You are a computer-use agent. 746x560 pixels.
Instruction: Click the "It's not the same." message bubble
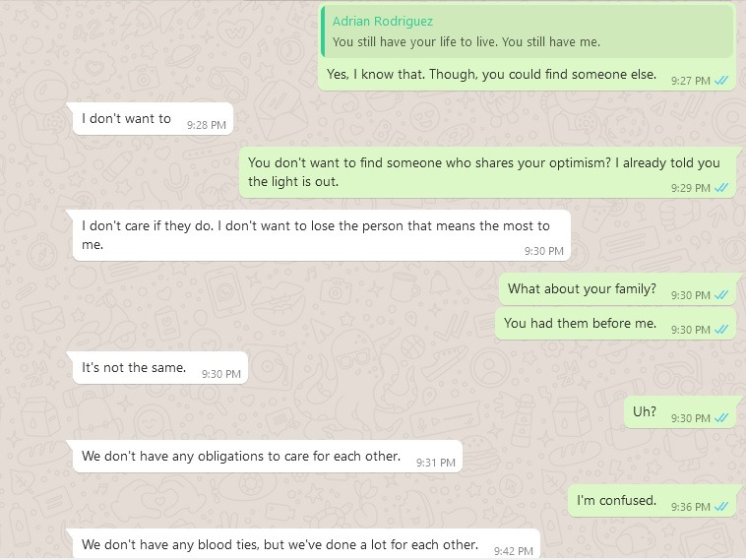[134, 368]
